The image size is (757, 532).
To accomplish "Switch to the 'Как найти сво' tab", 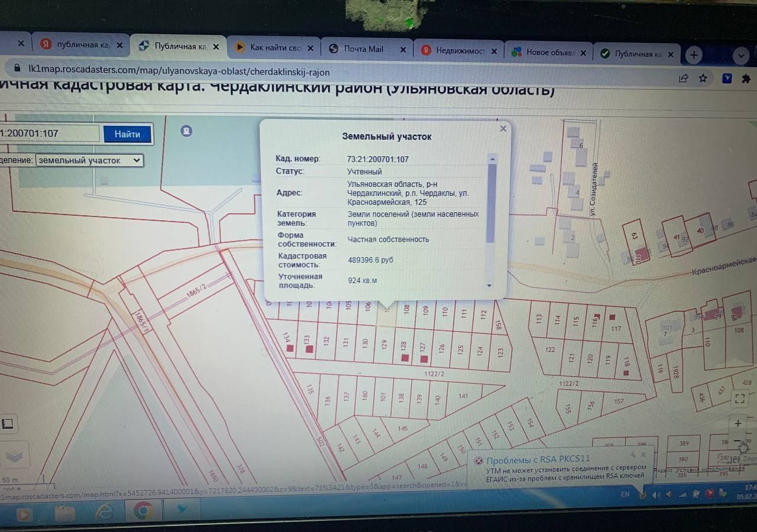I will (x=276, y=48).
